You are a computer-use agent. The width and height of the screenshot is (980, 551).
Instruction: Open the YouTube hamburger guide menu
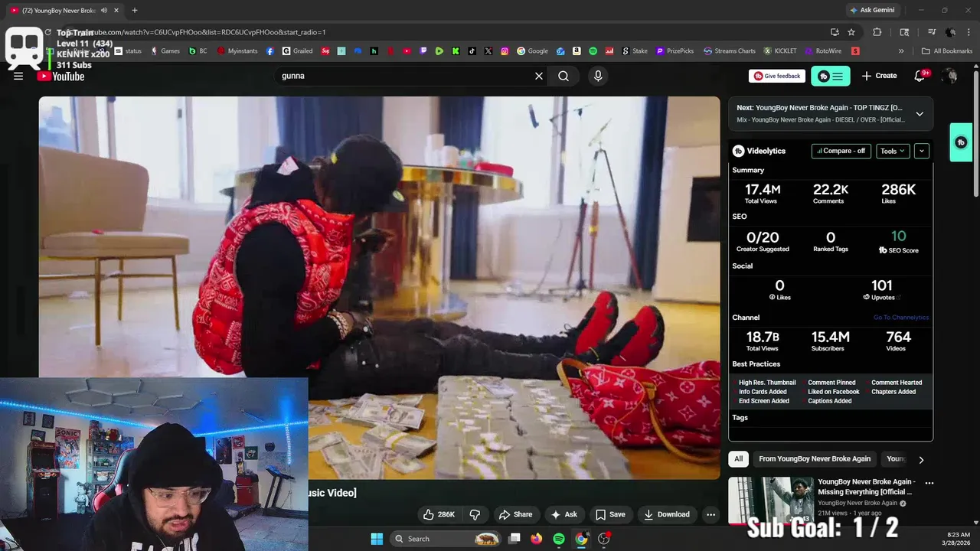click(18, 76)
